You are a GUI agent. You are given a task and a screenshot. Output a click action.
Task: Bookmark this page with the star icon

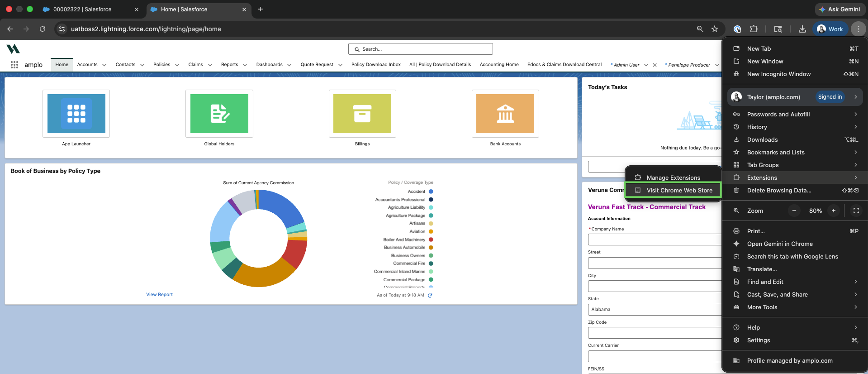coord(715,29)
